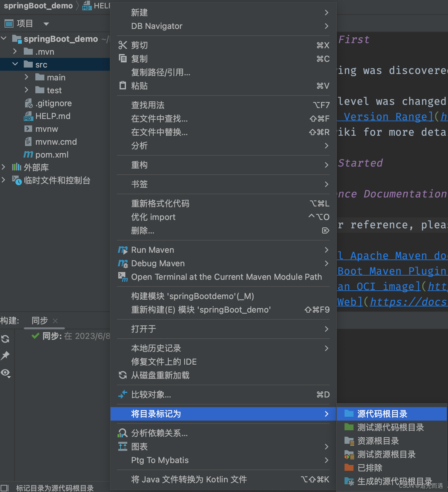Choose 删除... from the menu
This screenshot has width=448, height=492.
coord(223,231)
